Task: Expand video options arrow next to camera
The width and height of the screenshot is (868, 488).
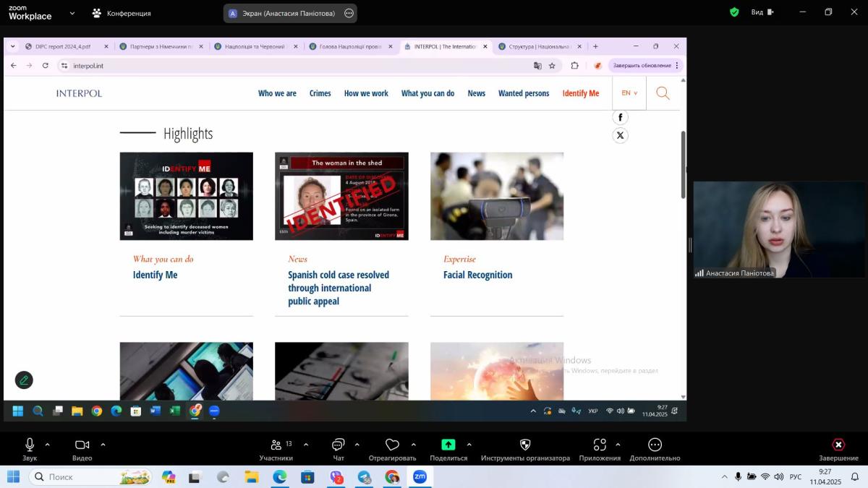Action: pyautogui.click(x=103, y=444)
